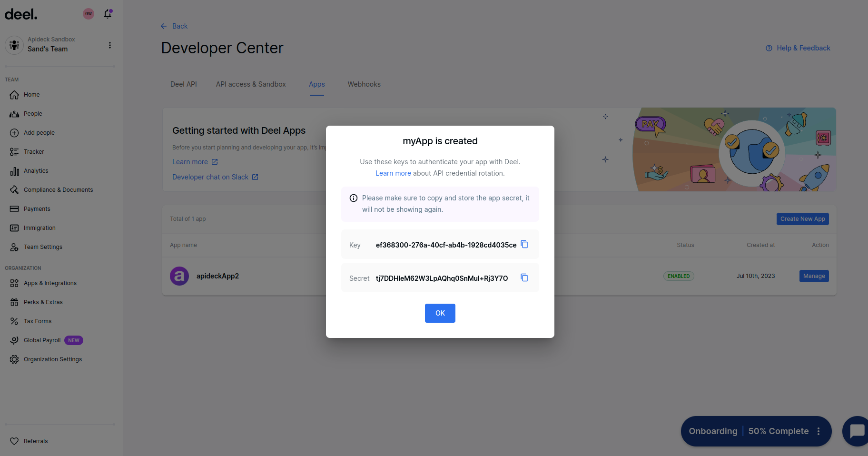This screenshot has height=456, width=868.
Task: Click the Action column header
Action: (x=820, y=245)
